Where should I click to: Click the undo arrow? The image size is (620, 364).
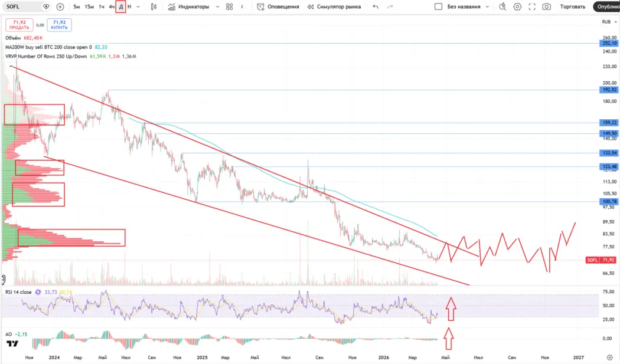pos(376,7)
